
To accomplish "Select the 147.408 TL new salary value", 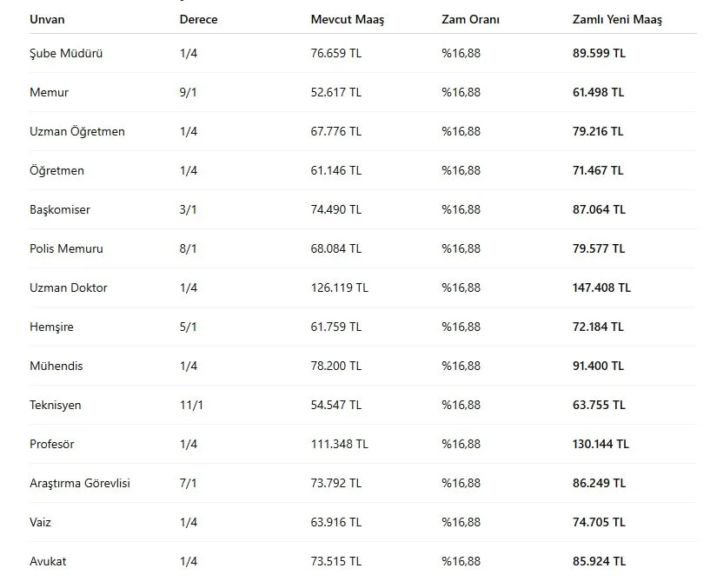I will pos(601,287).
